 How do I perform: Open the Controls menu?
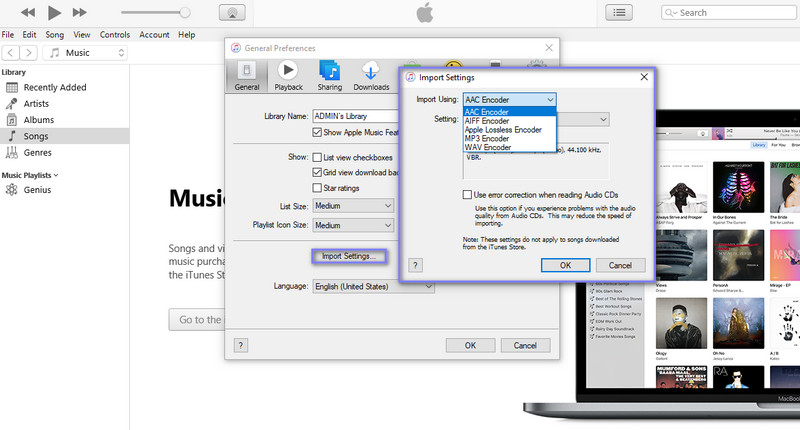click(115, 35)
